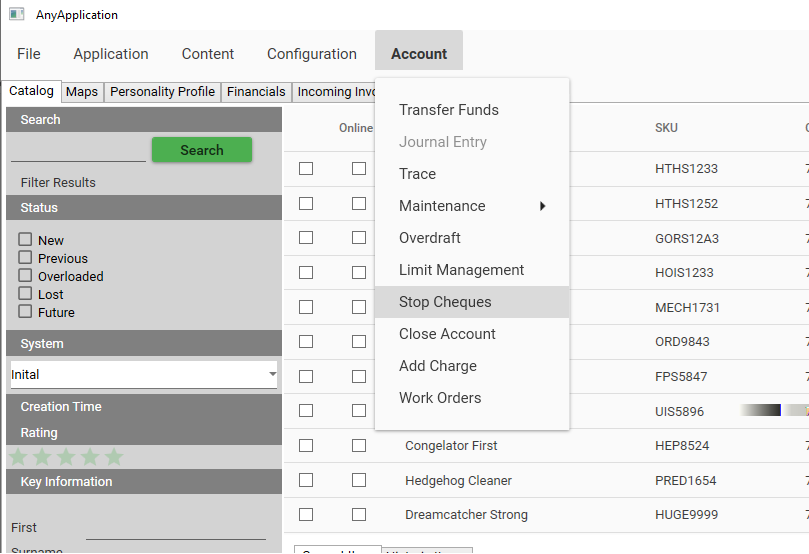Enable the New status filter checkbox
The width and height of the screenshot is (809, 554).
[x=25, y=240]
